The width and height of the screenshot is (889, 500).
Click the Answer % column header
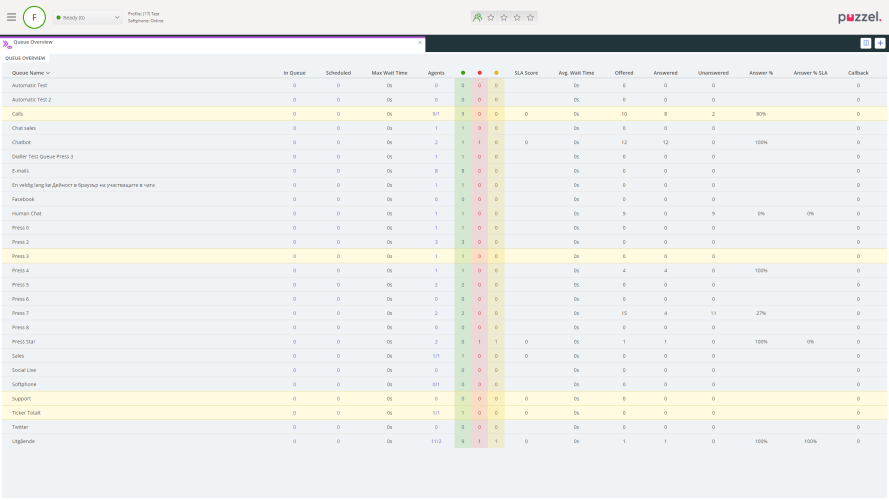pyautogui.click(x=761, y=73)
